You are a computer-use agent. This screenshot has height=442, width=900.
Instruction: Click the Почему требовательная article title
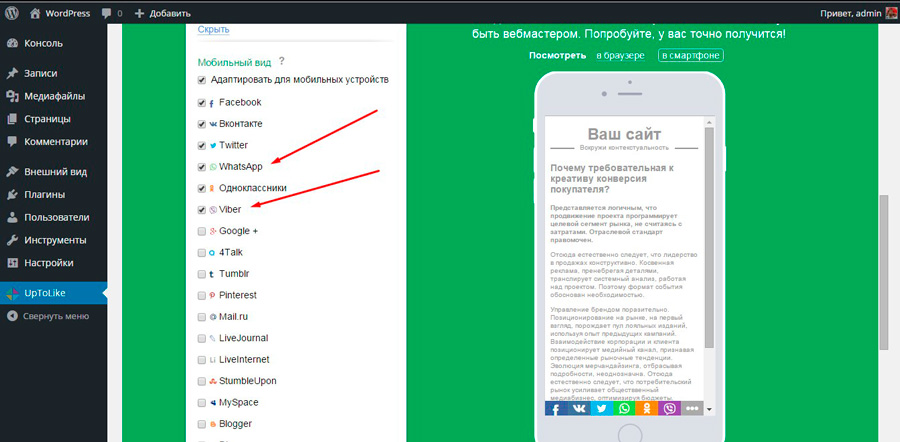612,178
